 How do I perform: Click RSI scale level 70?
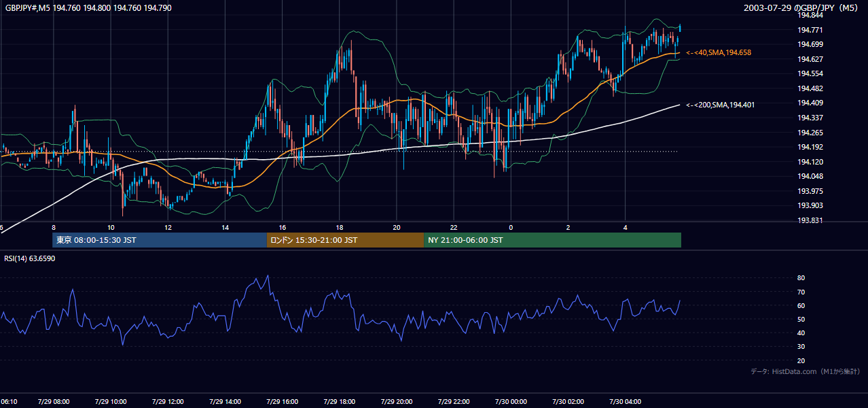coord(801,292)
